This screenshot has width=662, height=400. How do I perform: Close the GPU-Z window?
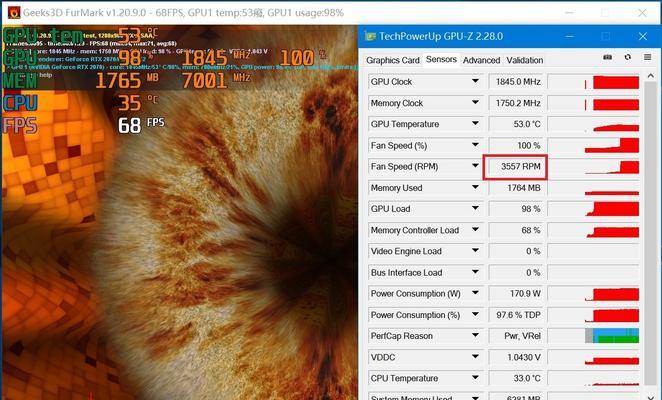click(643, 36)
